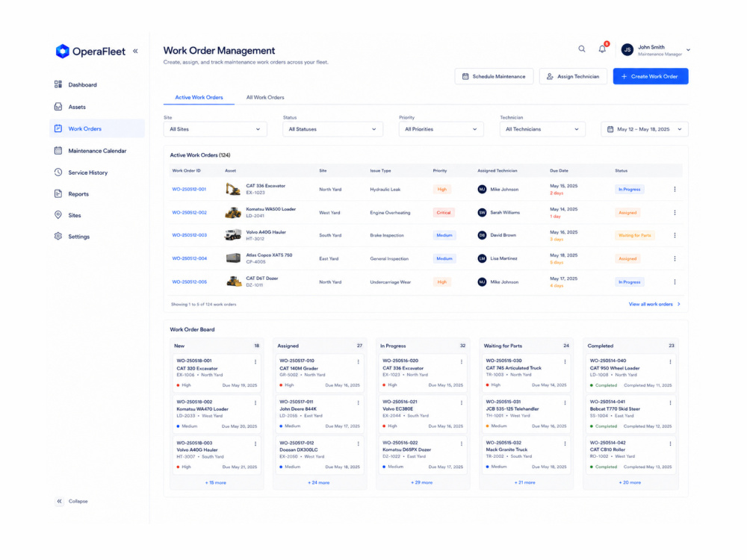
Task: Click Create Work Order button
Action: tap(651, 76)
